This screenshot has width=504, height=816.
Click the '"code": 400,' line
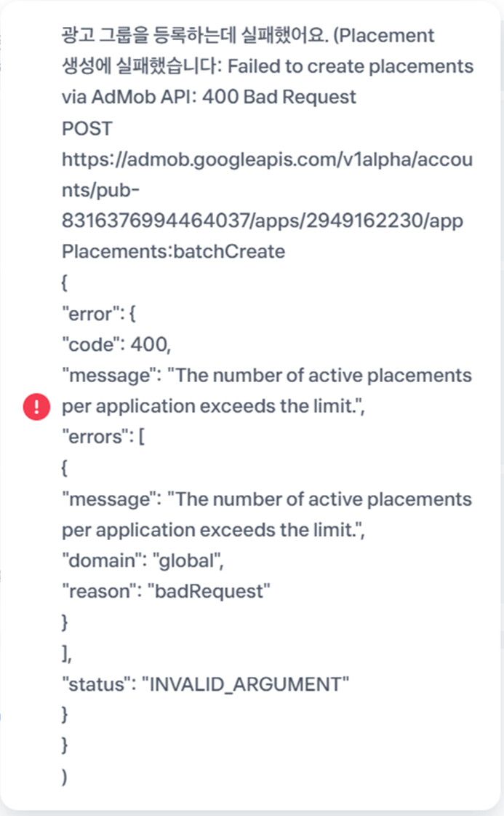click(x=116, y=344)
